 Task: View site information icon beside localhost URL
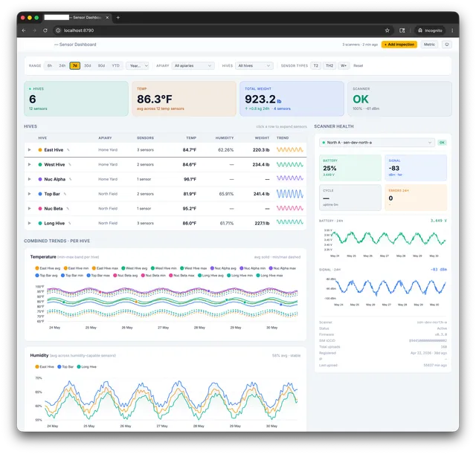(58, 30)
